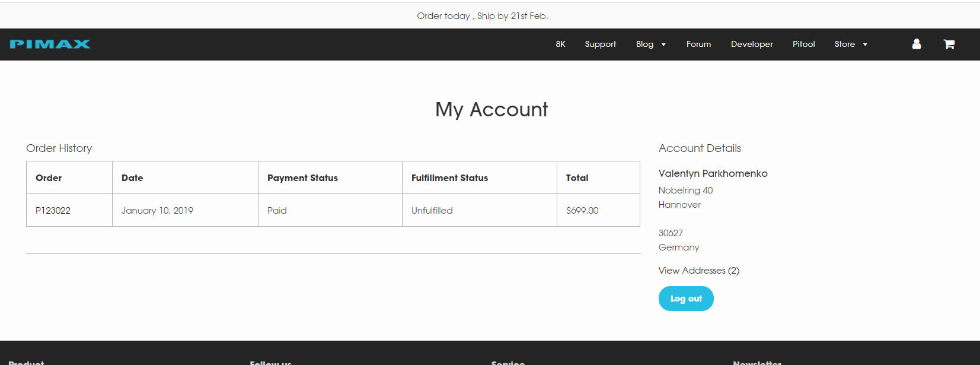This screenshot has height=365, width=980.
Task: Click the Pimax logo in the header
Action: pos(50,44)
